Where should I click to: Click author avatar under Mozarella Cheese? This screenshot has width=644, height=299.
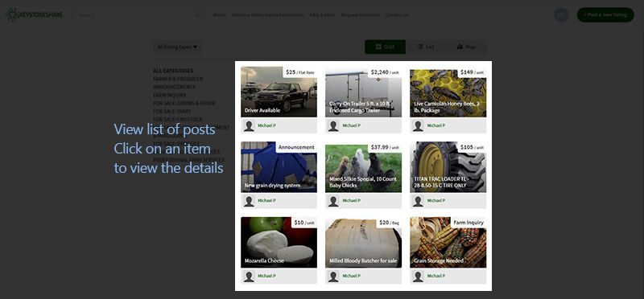click(x=249, y=276)
